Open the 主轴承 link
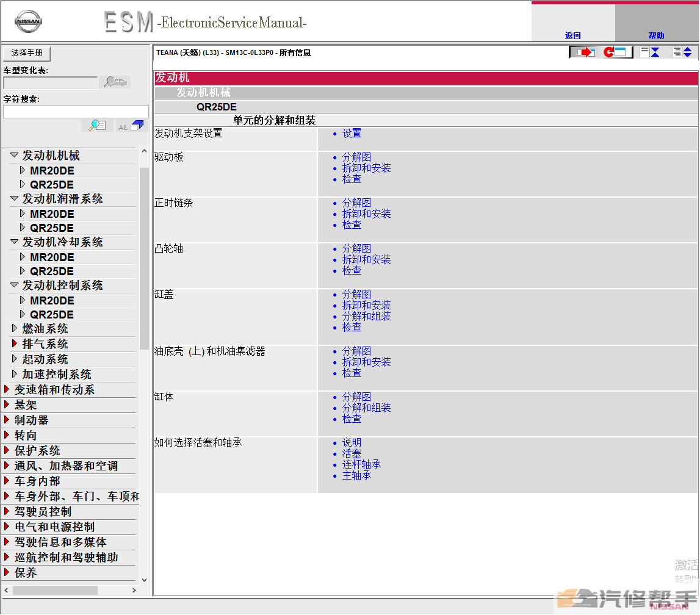Screen dimensions: 700x615 356,475
